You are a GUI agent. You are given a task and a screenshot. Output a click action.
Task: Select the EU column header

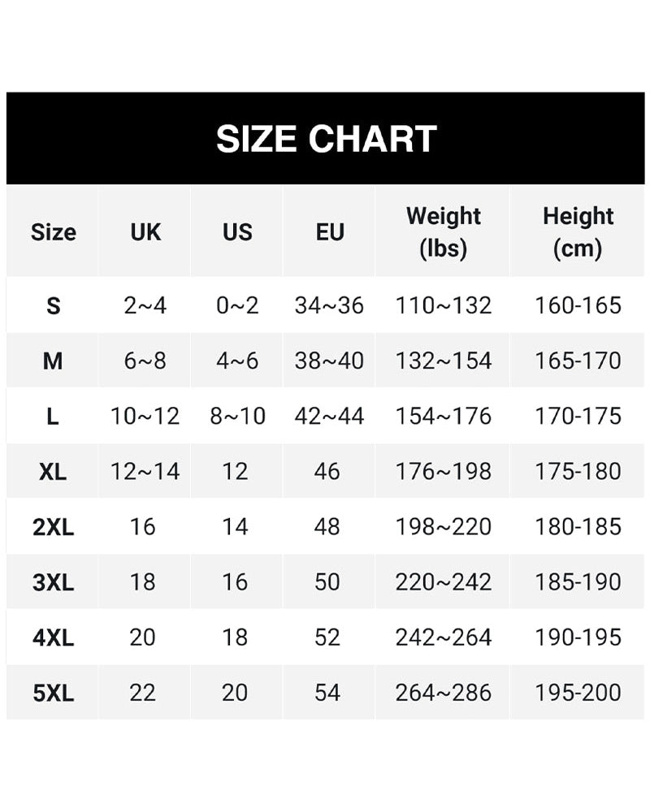point(329,232)
